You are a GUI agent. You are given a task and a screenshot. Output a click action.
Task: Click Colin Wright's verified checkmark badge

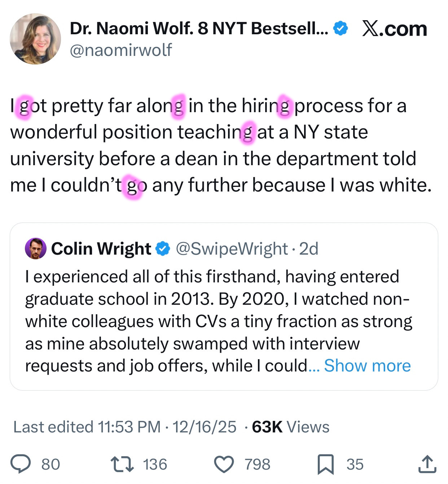(163, 248)
